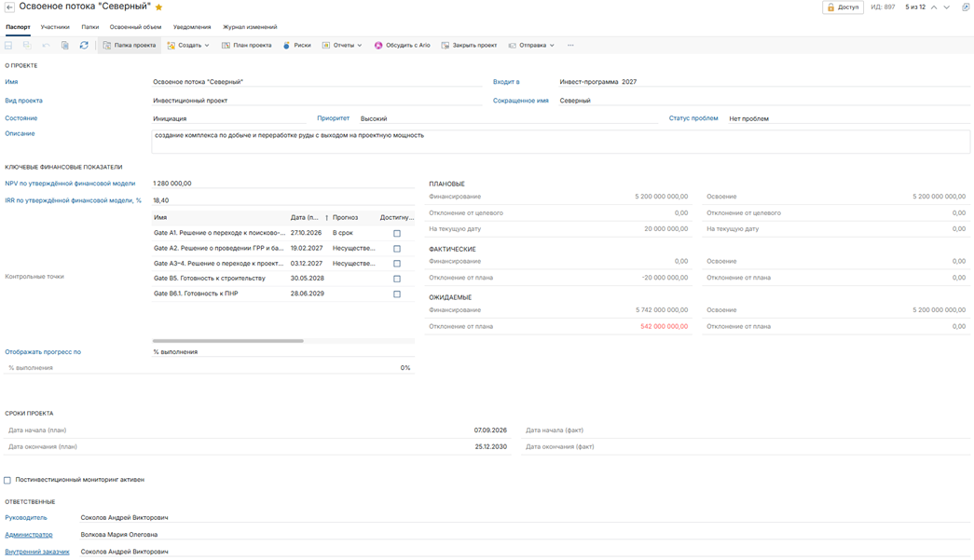Click the copy document icon
The height and width of the screenshot is (560, 974).
(x=64, y=46)
